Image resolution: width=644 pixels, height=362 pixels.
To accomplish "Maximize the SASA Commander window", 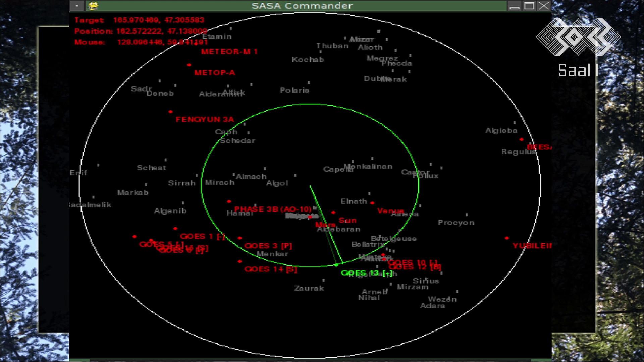I will tap(529, 6).
